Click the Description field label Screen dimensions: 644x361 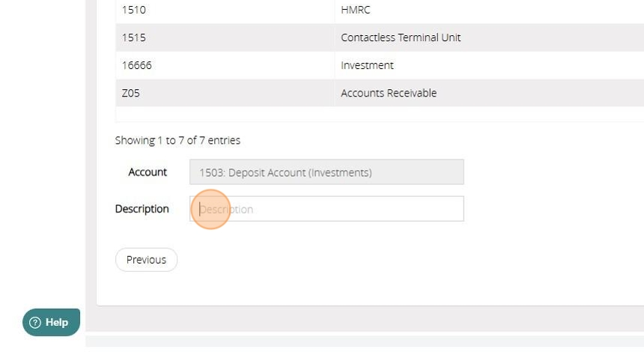[x=142, y=209]
